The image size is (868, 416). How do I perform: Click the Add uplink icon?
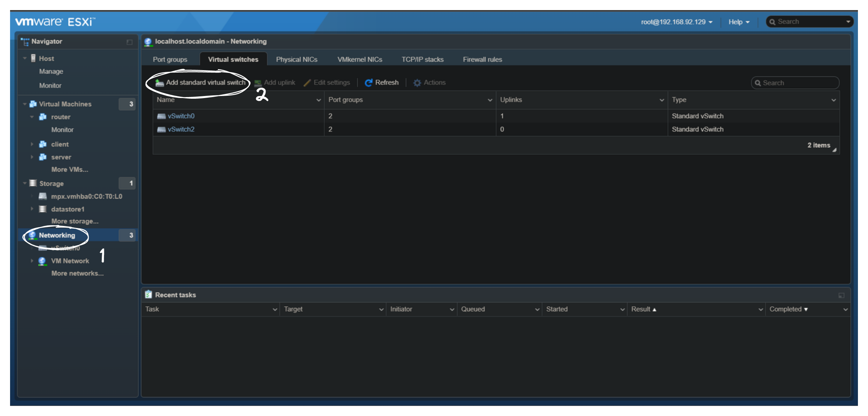tap(258, 83)
